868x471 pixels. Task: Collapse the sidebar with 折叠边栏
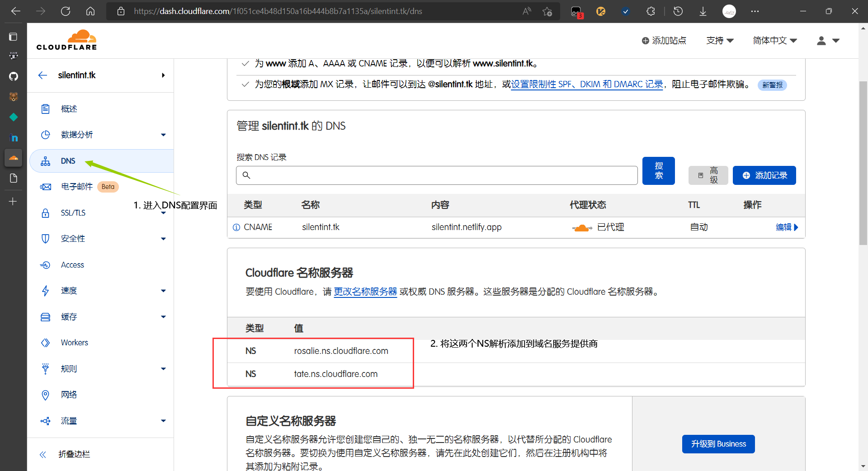pos(74,454)
